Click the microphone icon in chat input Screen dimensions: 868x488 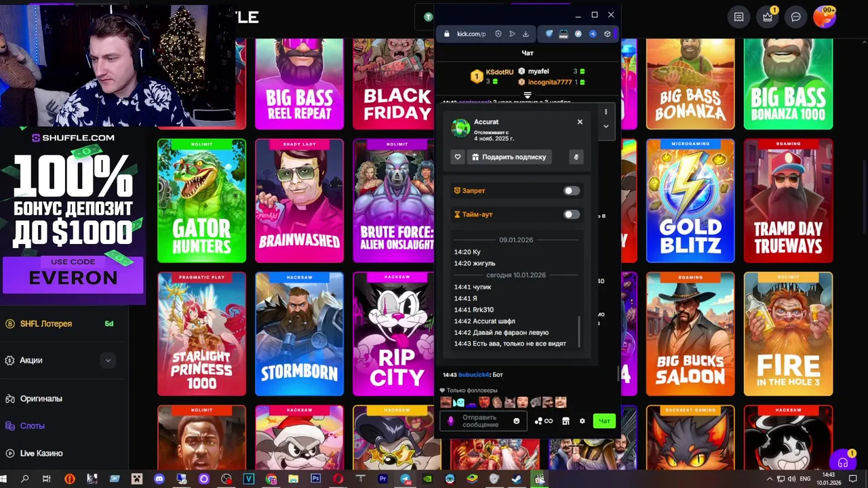(x=450, y=421)
